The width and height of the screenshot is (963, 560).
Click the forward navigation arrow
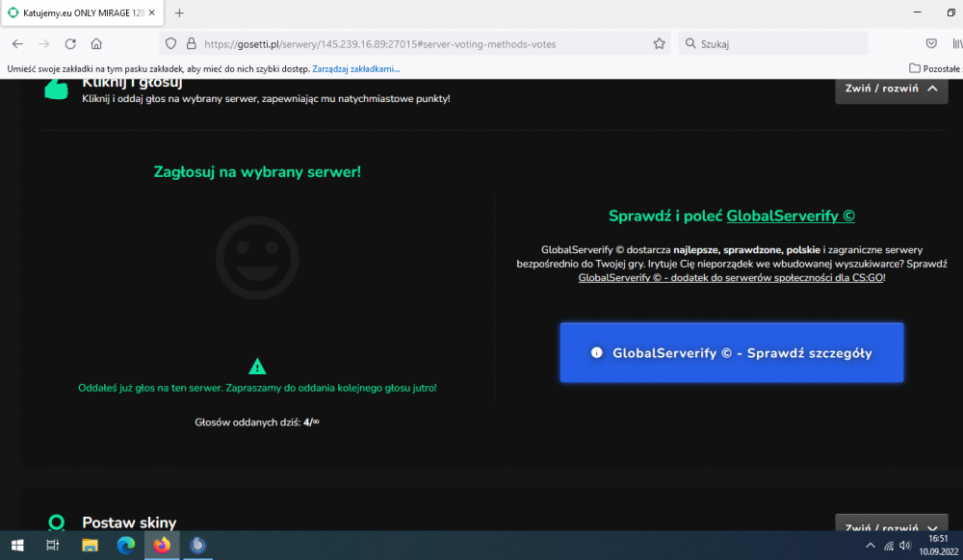[43, 43]
